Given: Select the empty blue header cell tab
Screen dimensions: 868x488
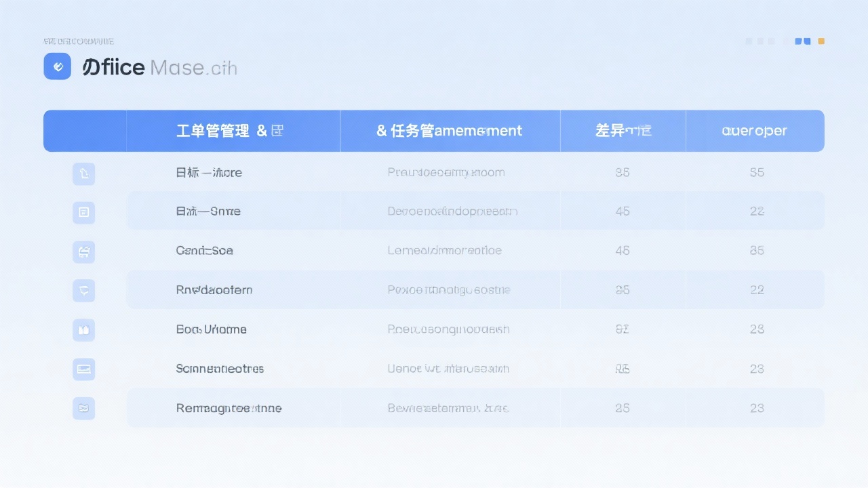Looking at the screenshot, I should pos(85,130).
